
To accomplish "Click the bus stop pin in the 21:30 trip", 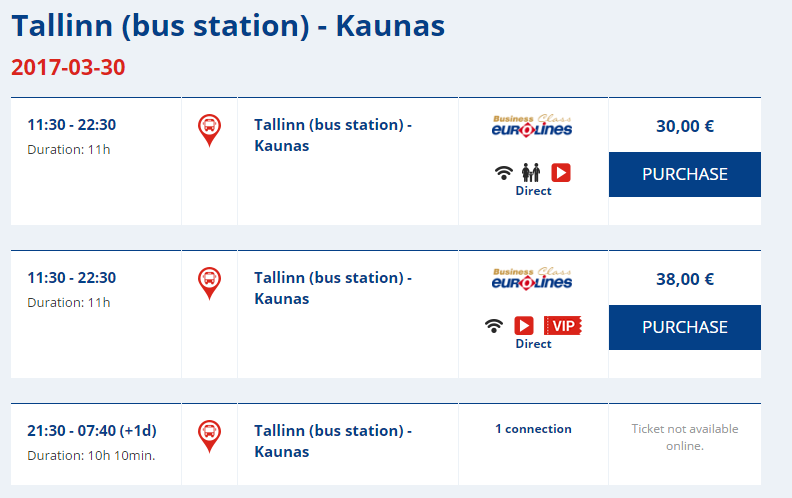I will coord(209,436).
